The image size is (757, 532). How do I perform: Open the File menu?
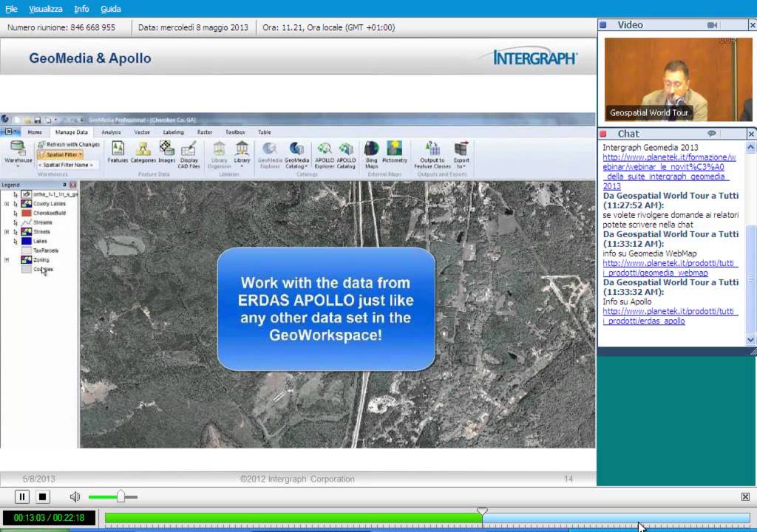[11, 9]
